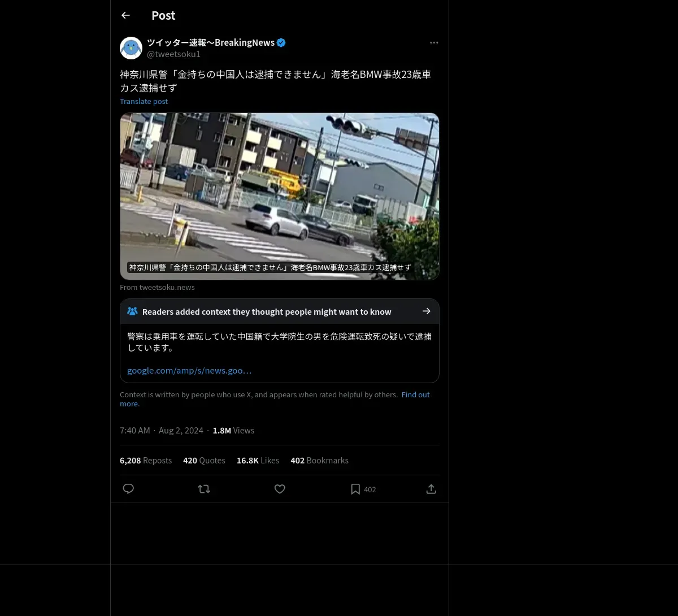Click Find out more link

click(275, 399)
